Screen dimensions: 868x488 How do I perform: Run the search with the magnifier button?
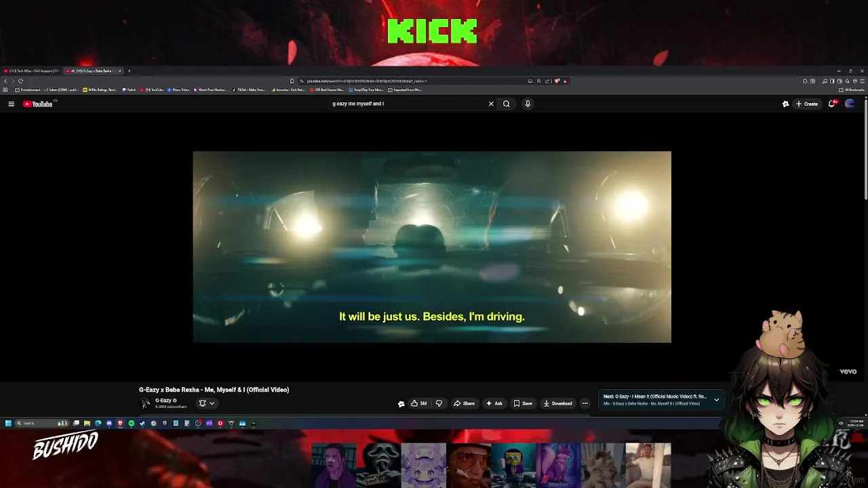(x=506, y=104)
